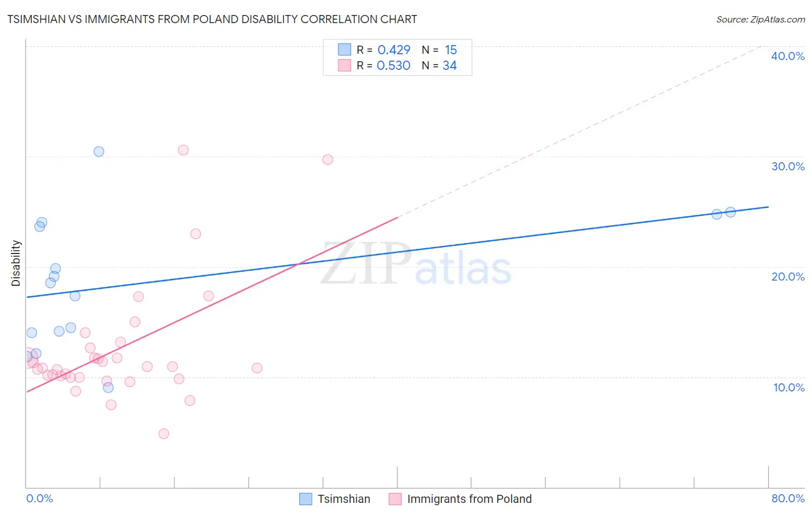This screenshot has width=812, height=515.
Task: Select the Tsimshian legend label
Action: pos(344,499)
